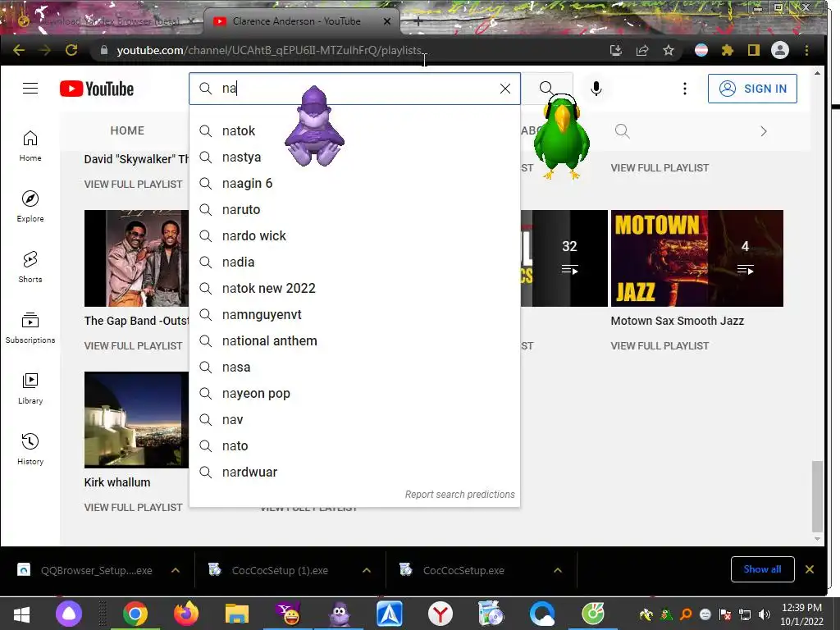
Task: Install app using address bar icon
Action: (615, 50)
